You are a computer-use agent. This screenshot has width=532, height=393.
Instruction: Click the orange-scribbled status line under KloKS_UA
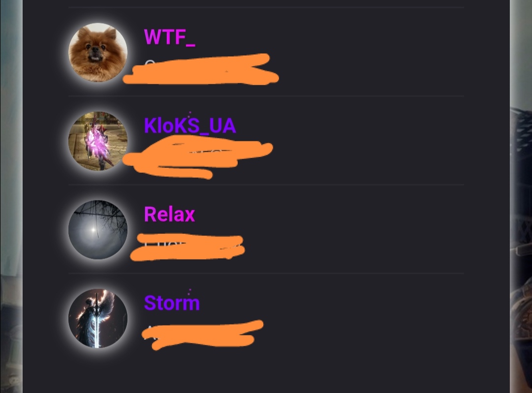[x=197, y=157]
